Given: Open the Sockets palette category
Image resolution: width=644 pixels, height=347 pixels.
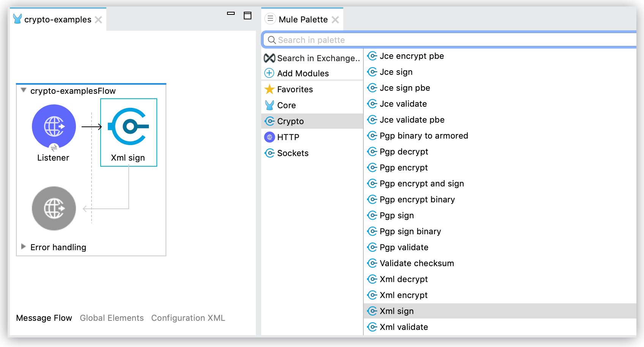Looking at the screenshot, I should click(293, 153).
